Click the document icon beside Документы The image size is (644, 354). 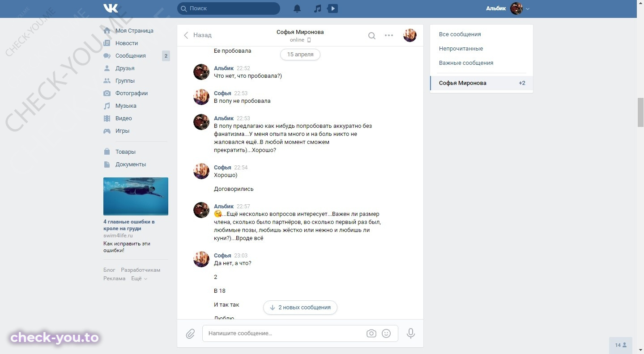tap(107, 164)
